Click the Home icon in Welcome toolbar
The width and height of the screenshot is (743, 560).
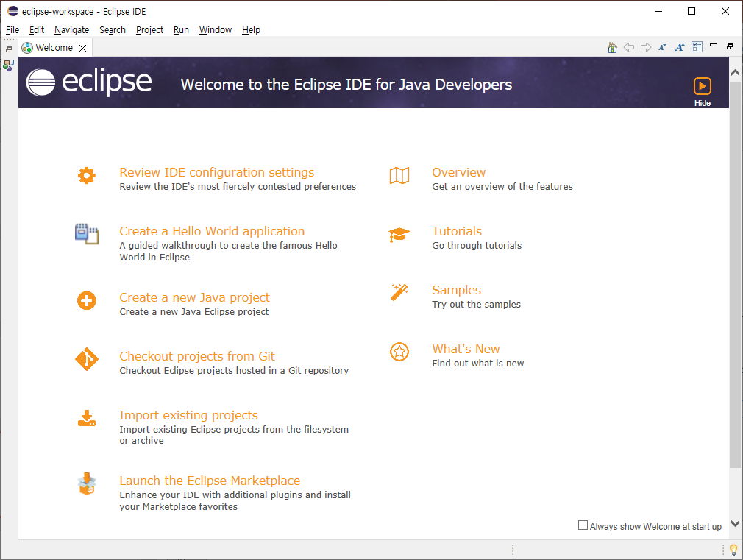coord(612,47)
